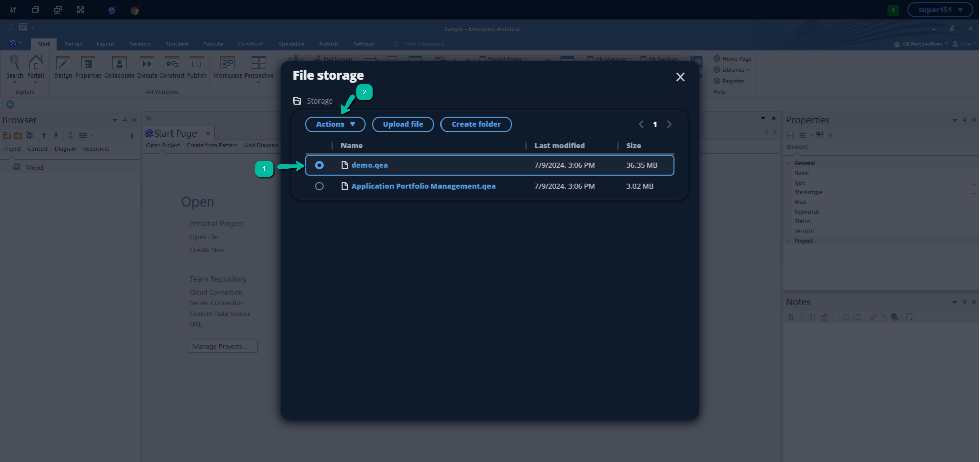Close the File storage dialog
This screenshot has width=980, height=462.
click(680, 77)
